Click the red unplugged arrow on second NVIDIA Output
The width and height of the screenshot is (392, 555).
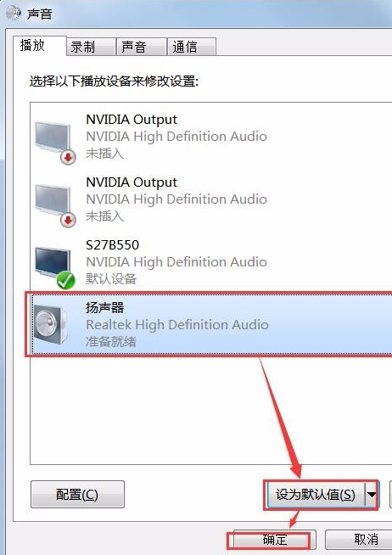pos(68,220)
